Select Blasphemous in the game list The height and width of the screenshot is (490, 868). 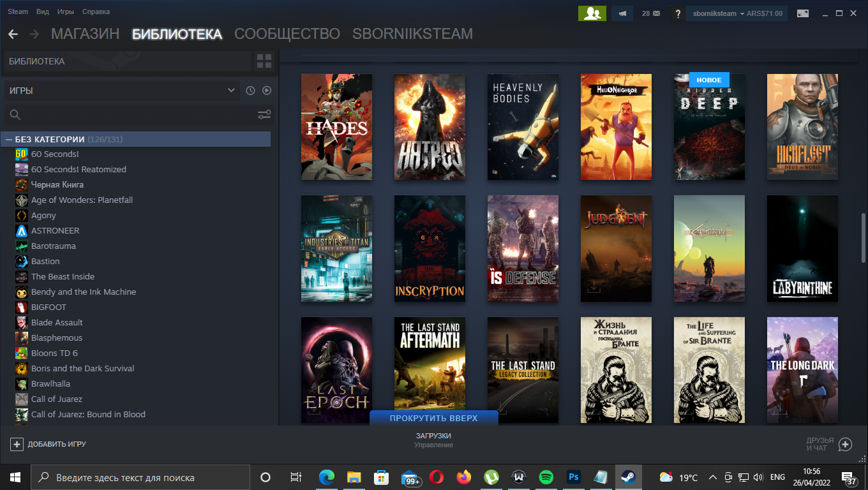pyautogui.click(x=57, y=338)
